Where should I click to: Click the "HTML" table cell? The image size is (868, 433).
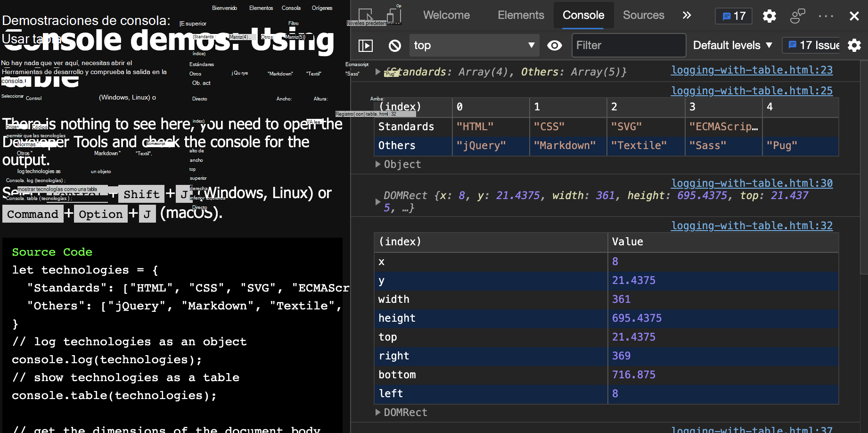click(x=491, y=126)
